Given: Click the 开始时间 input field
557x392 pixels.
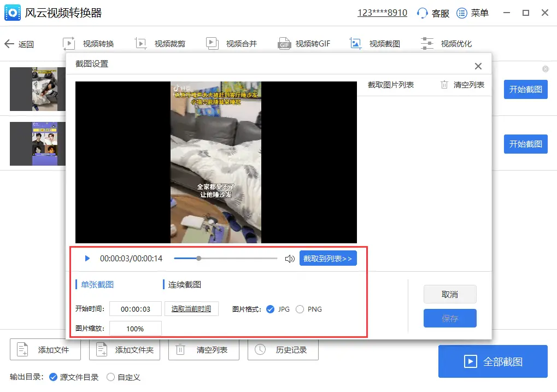Looking at the screenshot, I should pyautogui.click(x=136, y=309).
